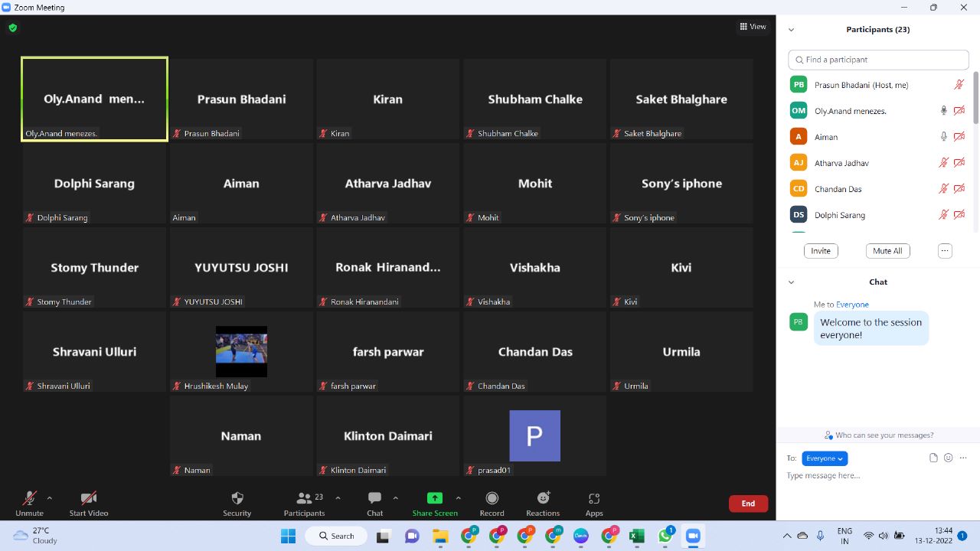The image size is (980, 551).
Task: Toggle Oly.Anand menezes video icon in list
Action: (x=959, y=111)
